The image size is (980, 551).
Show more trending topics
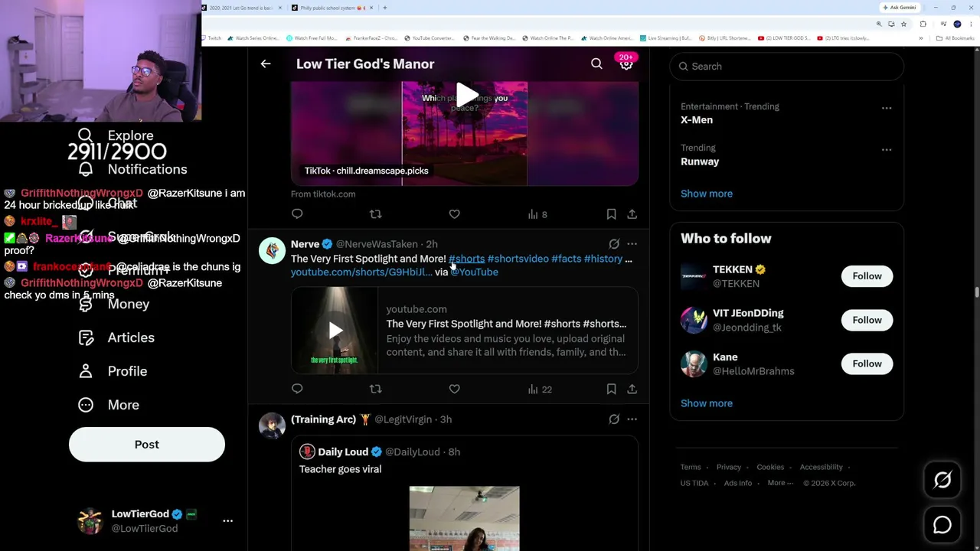[x=707, y=194]
